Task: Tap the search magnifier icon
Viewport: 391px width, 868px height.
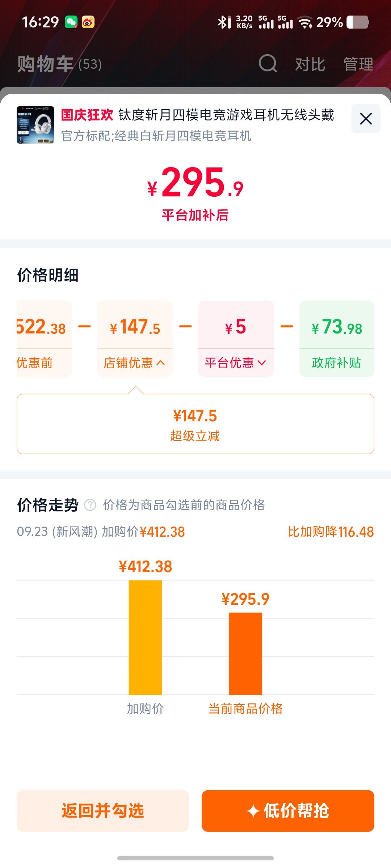Action: 268,64
